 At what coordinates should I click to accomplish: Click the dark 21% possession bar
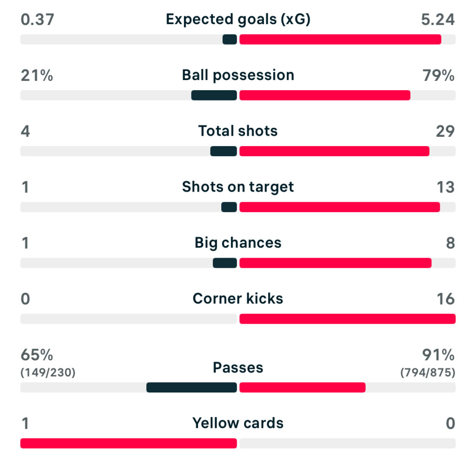tap(214, 95)
